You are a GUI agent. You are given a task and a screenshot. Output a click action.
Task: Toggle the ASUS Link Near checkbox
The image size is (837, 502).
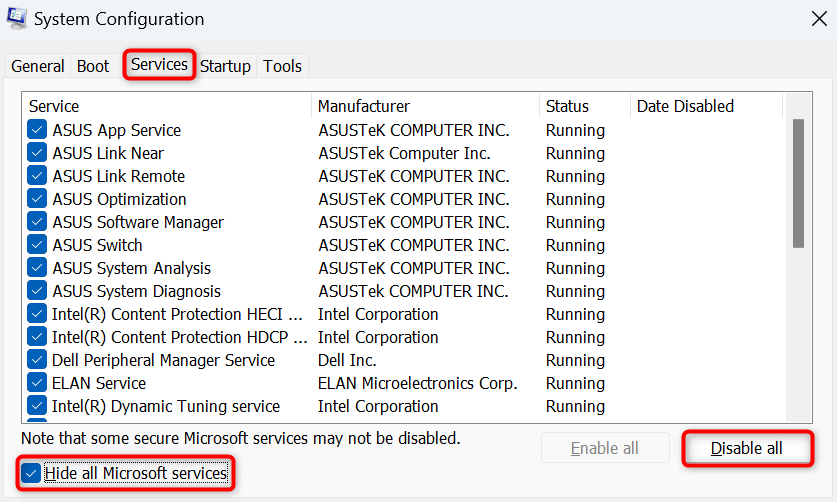pos(37,153)
